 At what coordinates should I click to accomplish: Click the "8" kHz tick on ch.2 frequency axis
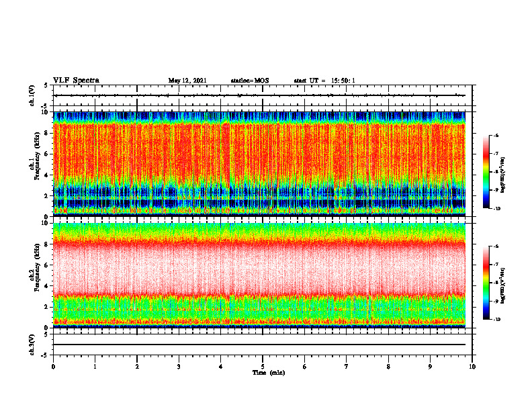[x=47, y=244]
